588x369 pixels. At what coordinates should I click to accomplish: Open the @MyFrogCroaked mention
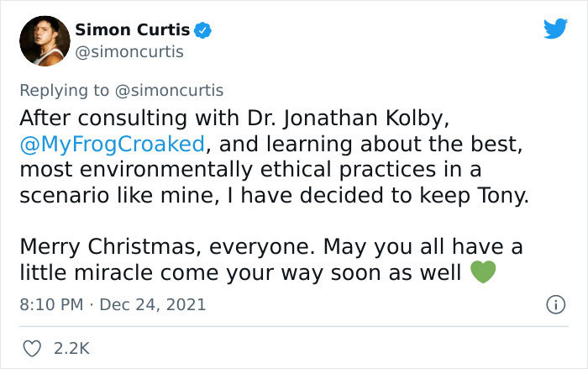(112, 143)
